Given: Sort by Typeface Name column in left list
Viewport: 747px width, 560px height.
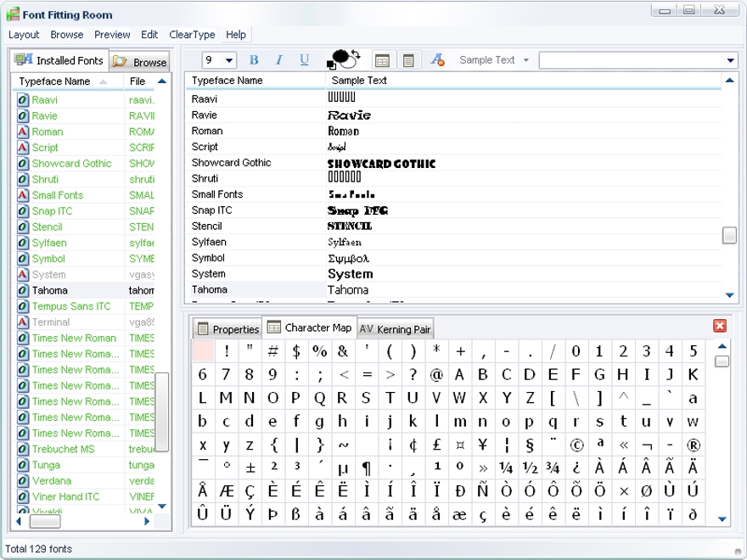Looking at the screenshot, I should pyautogui.click(x=67, y=81).
